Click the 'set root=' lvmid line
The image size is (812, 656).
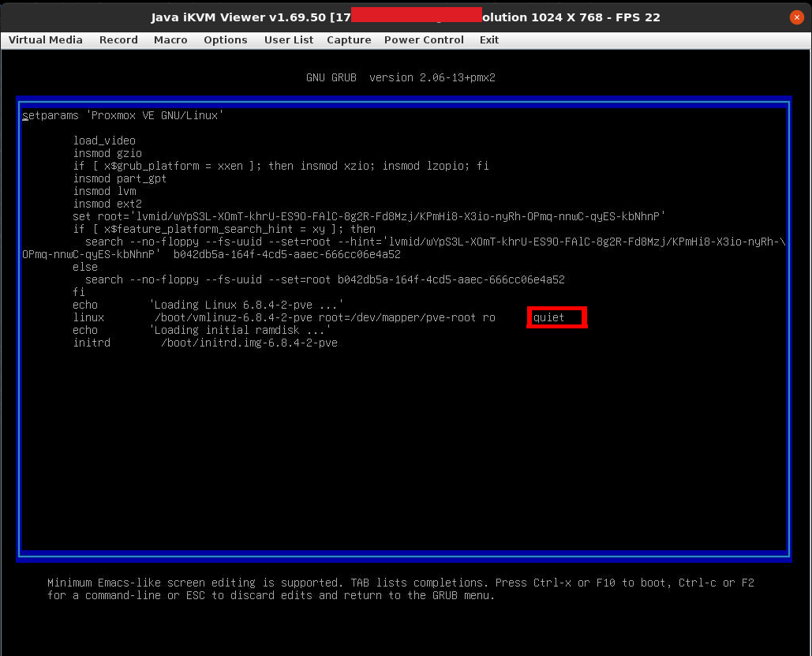[369, 216]
